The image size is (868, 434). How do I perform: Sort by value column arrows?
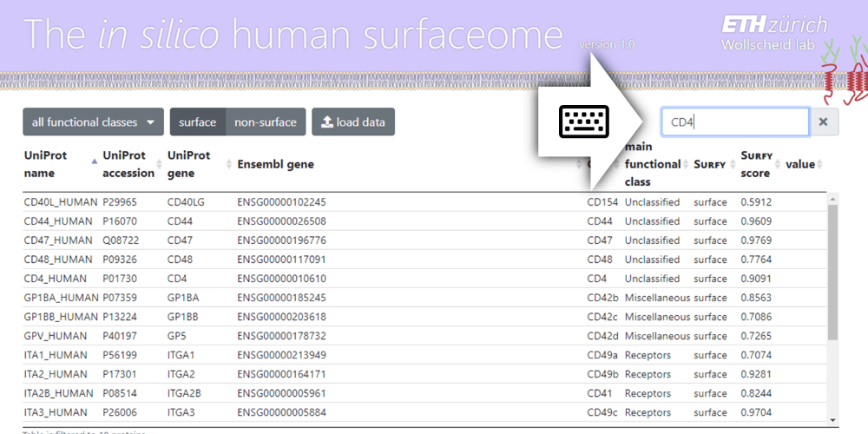click(x=820, y=164)
